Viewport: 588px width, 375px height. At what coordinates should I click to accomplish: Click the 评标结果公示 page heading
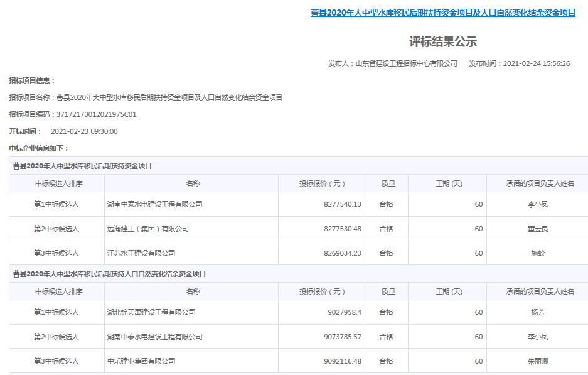click(443, 42)
